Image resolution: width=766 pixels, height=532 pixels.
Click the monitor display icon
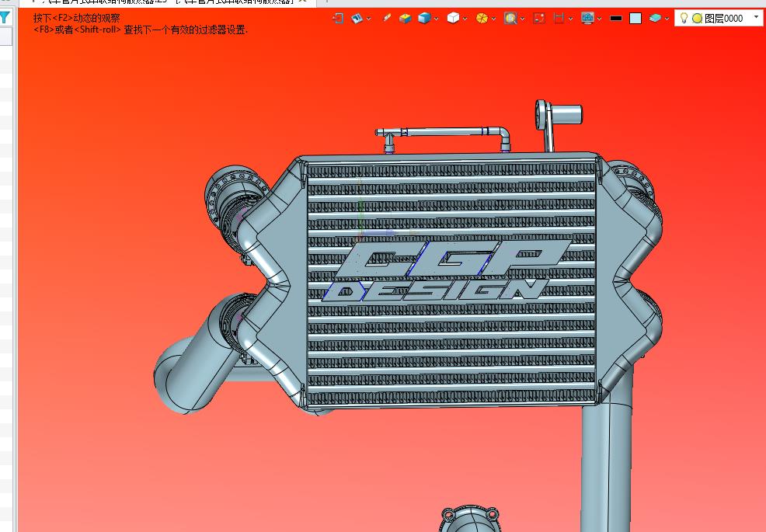[x=587, y=19]
